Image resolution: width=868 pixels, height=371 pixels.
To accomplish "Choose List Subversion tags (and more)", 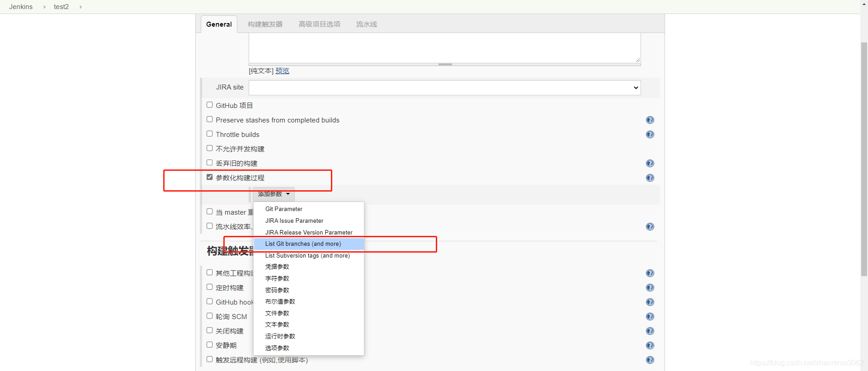I will point(309,255).
